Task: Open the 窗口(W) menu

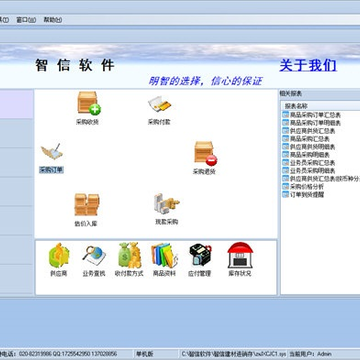Action: [x=26, y=20]
